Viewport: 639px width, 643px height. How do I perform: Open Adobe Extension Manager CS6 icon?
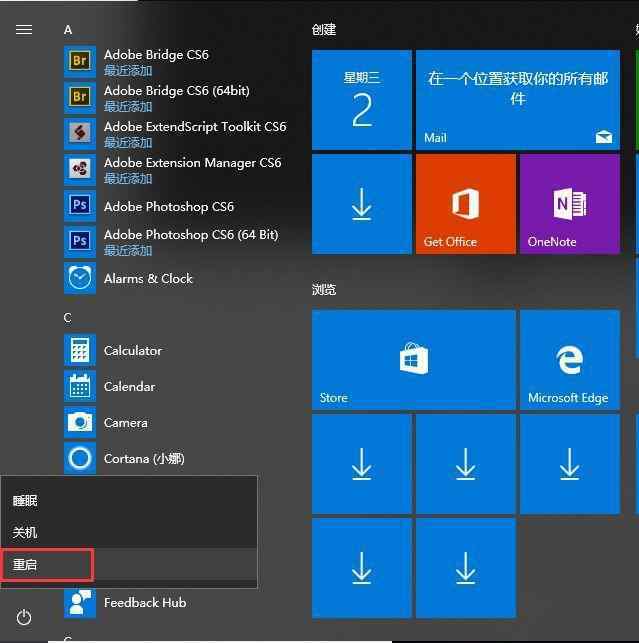[x=80, y=169]
